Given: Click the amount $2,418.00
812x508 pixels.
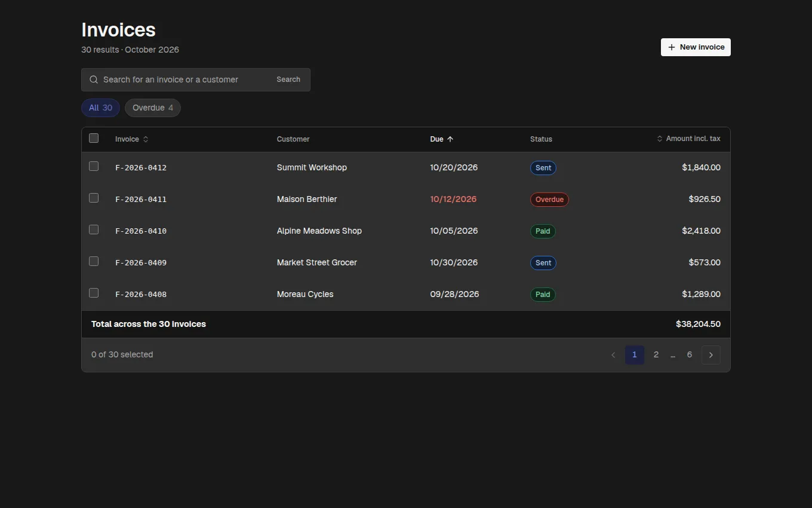Looking at the screenshot, I should (701, 231).
